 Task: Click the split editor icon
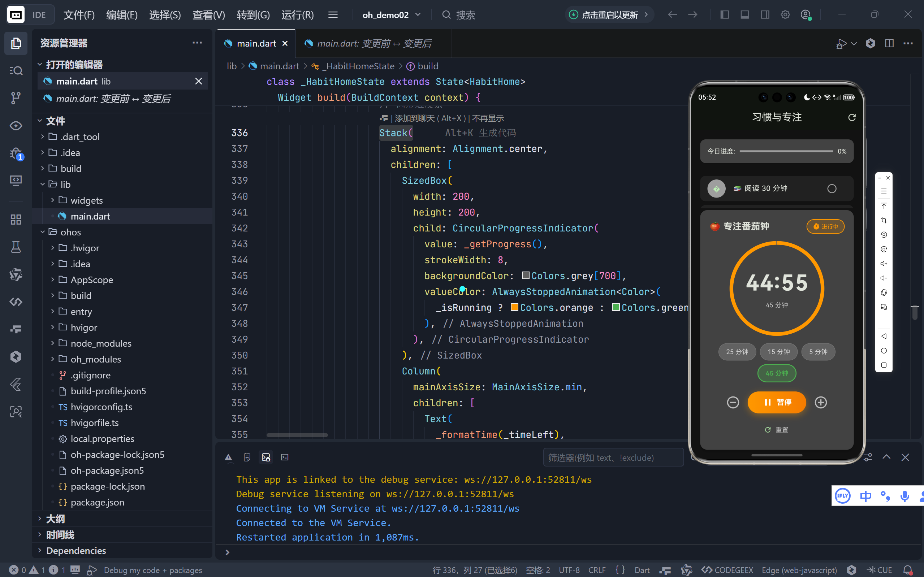[x=889, y=43]
